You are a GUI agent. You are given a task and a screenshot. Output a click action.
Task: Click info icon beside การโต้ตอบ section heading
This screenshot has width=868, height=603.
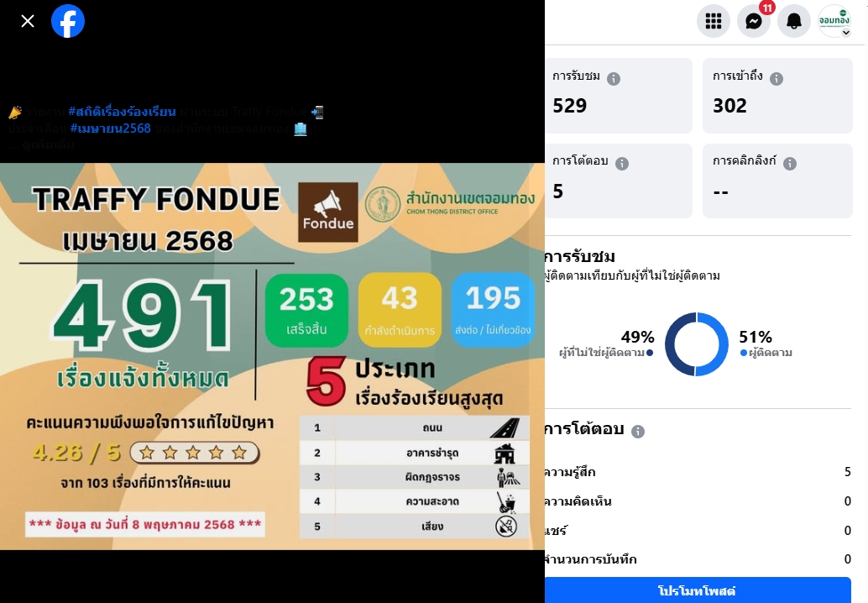coord(638,432)
